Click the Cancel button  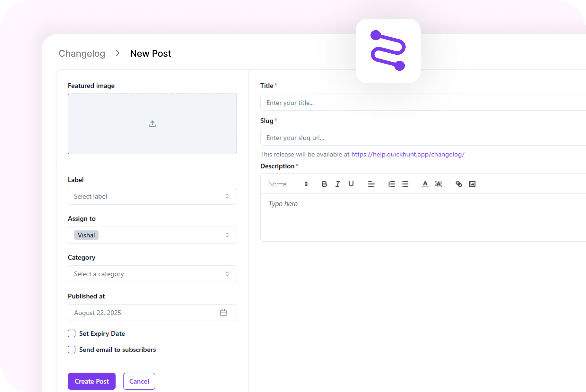click(x=139, y=381)
